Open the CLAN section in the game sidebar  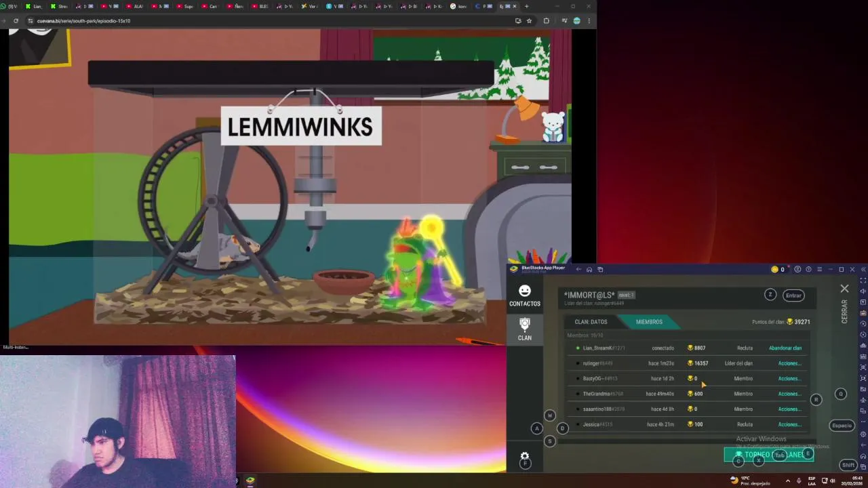[525, 329]
